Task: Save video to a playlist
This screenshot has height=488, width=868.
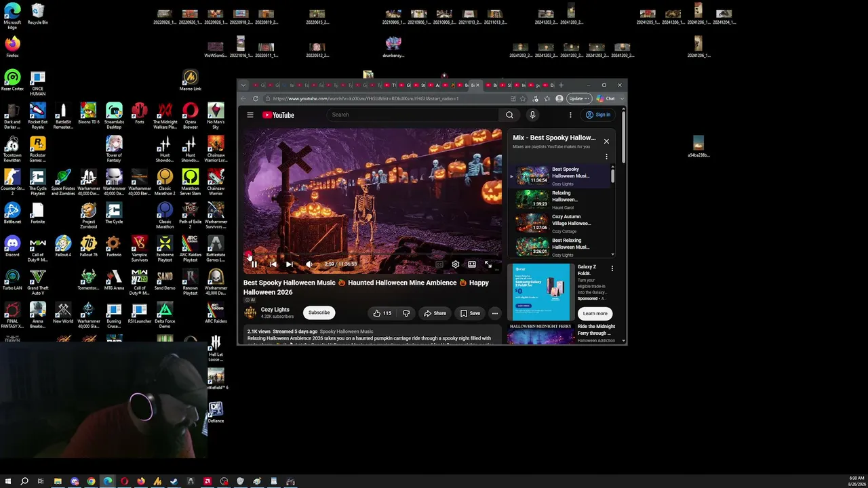Action: coord(470,313)
